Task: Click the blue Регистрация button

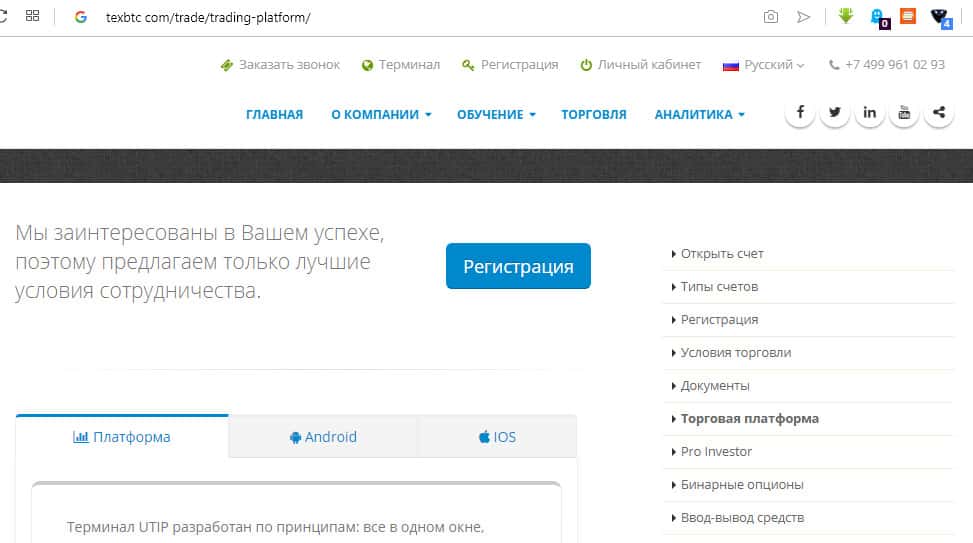Action: coord(518,266)
